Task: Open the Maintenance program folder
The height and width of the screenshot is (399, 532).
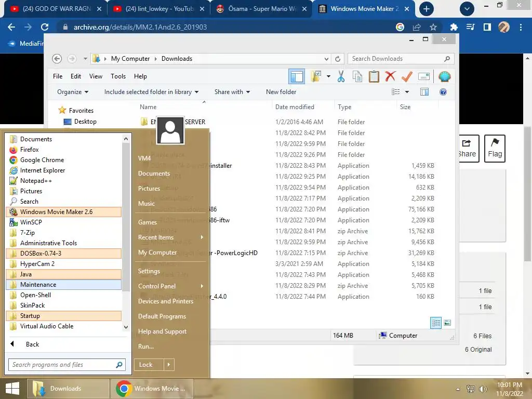Action: click(64, 285)
